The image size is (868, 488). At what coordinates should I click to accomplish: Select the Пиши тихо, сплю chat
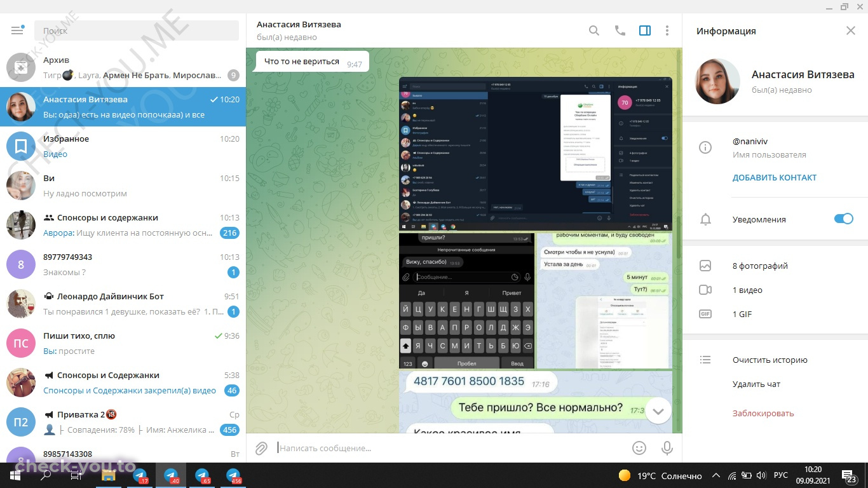123,343
